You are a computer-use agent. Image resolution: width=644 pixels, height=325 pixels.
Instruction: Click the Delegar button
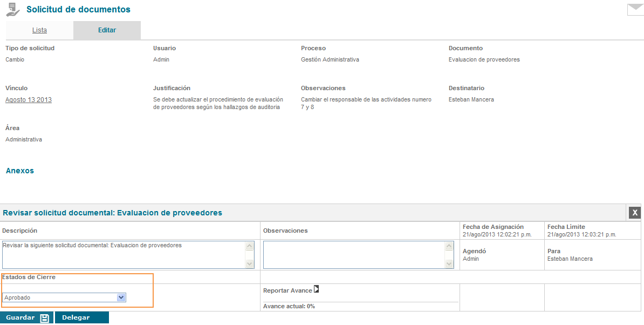(76, 318)
